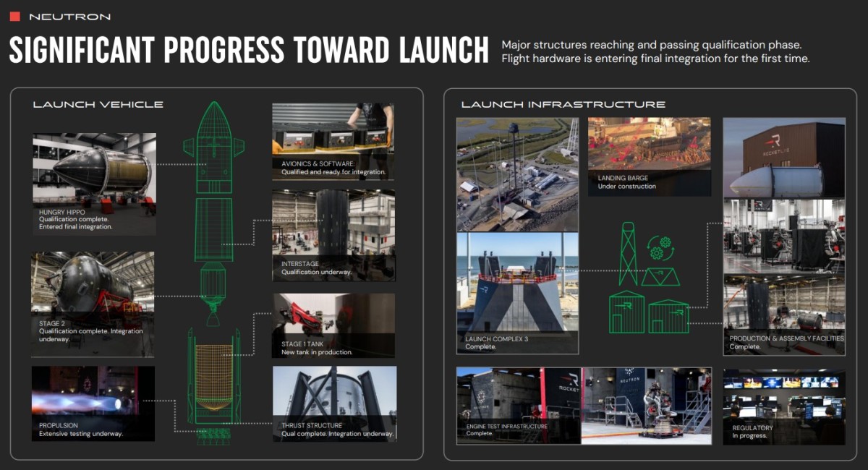Click 'Qualified and ready for integration.' caption
Image resolution: width=868 pixels, height=470 pixels.
333,172
